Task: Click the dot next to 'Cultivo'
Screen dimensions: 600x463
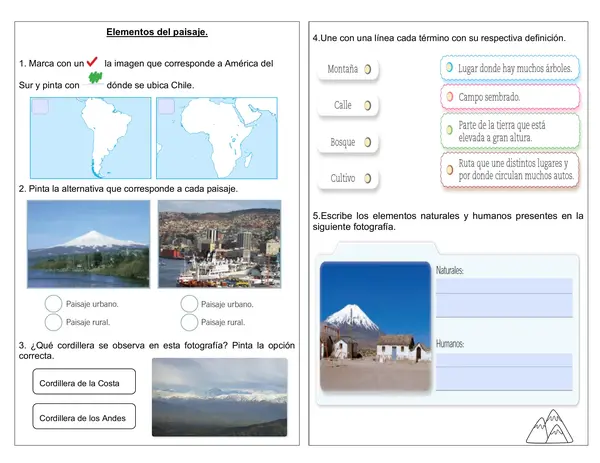Action: (x=368, y=178)
